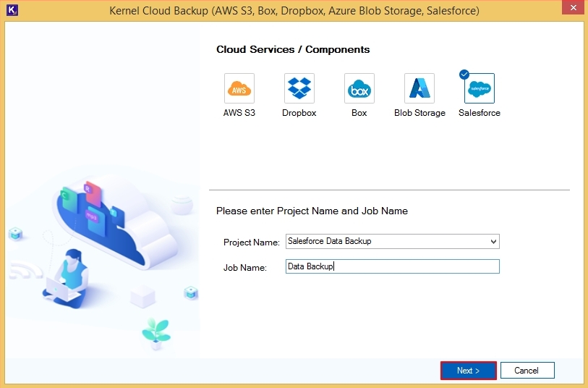Click the Salesforce label text

click(480, 113)
